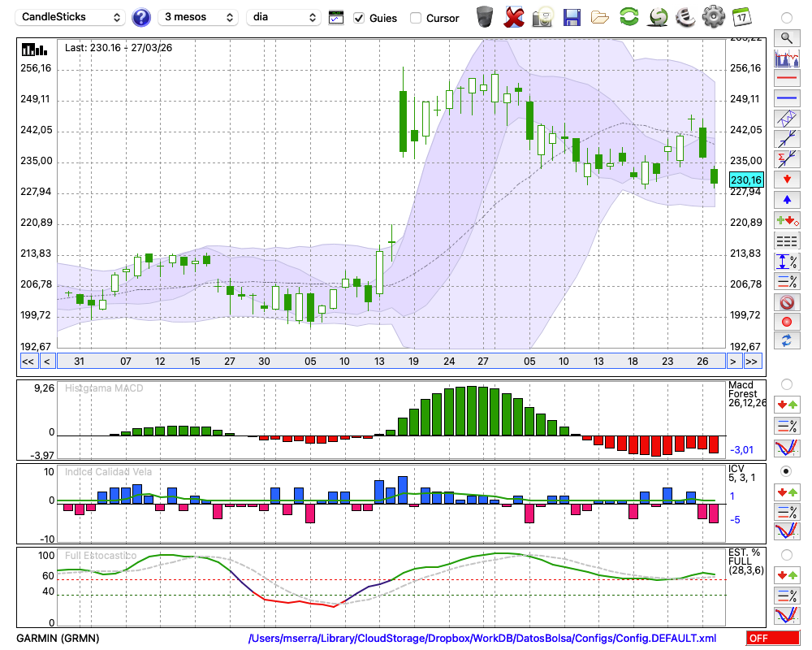Expand the 3 mesos period dropdown
Image resolution: width=812 pixels, height=650 pixels.
click(x=198, y=17)
